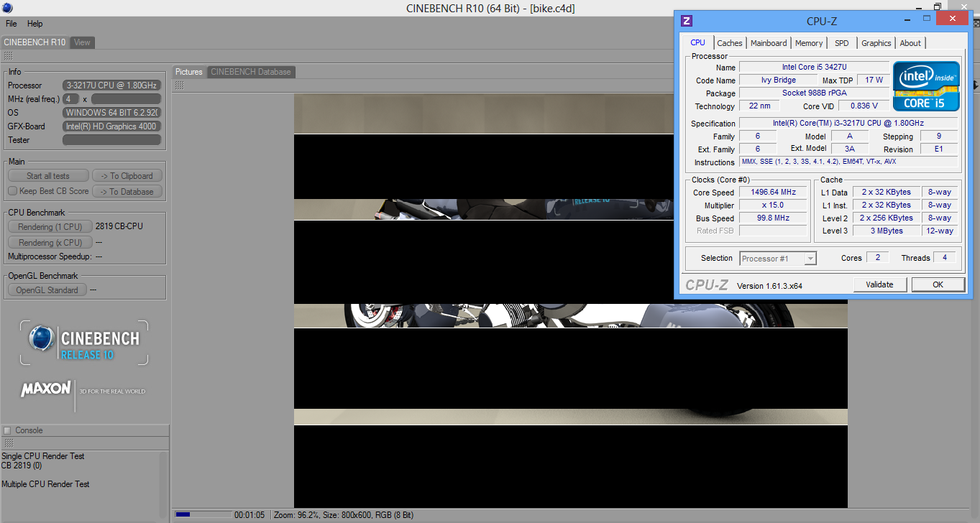Click the Cinebench app icon in title bar
The height and width of the screenshot is (523, 980).
(7, 8)
